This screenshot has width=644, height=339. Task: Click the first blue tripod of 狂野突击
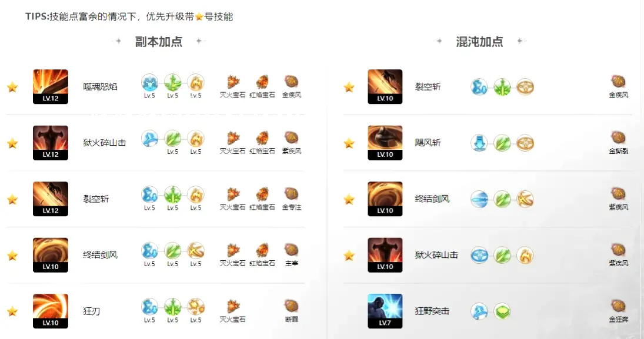(479, 311)
